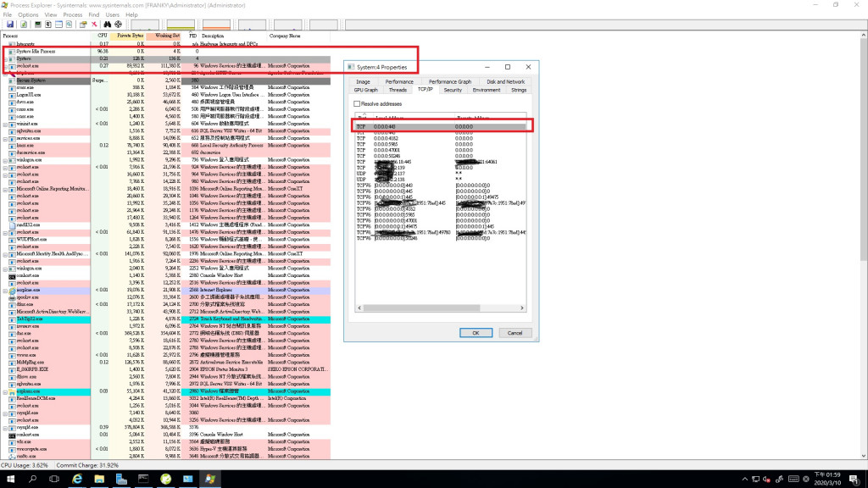Sort by the Process column header
Screen dimensions: 868x488
tap(46, 36)
